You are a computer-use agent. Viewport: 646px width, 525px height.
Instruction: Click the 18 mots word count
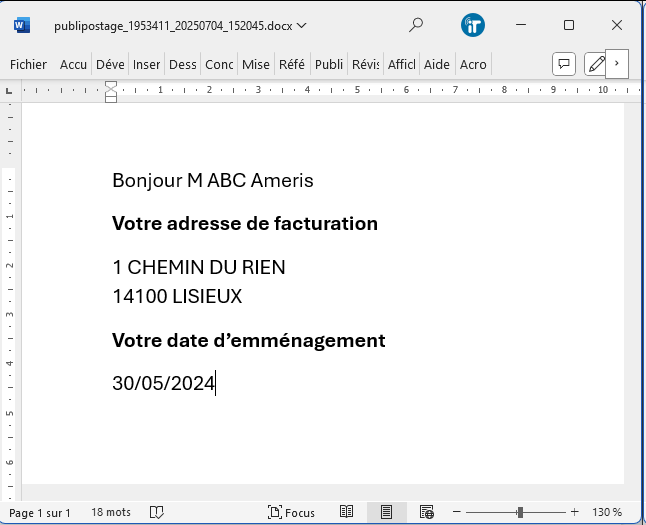tap(111, 512)
